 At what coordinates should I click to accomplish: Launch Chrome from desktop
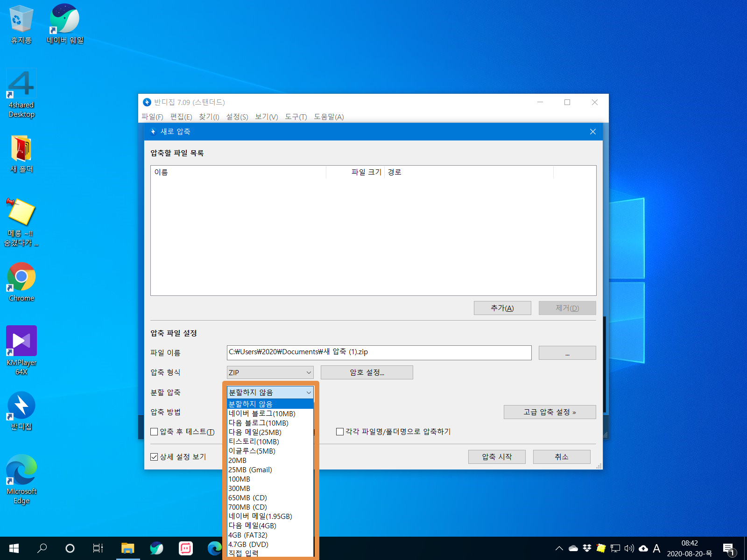[x=21, y=282]
